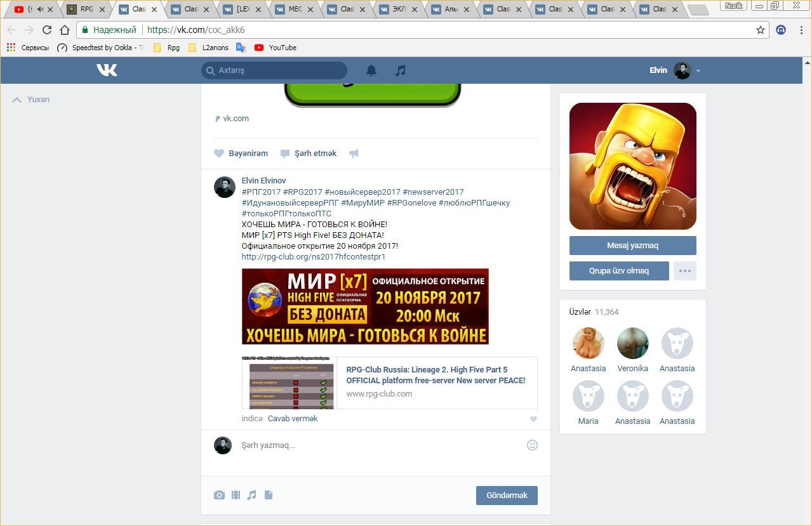Like the comment with small heart icon

tap(533, 419)
